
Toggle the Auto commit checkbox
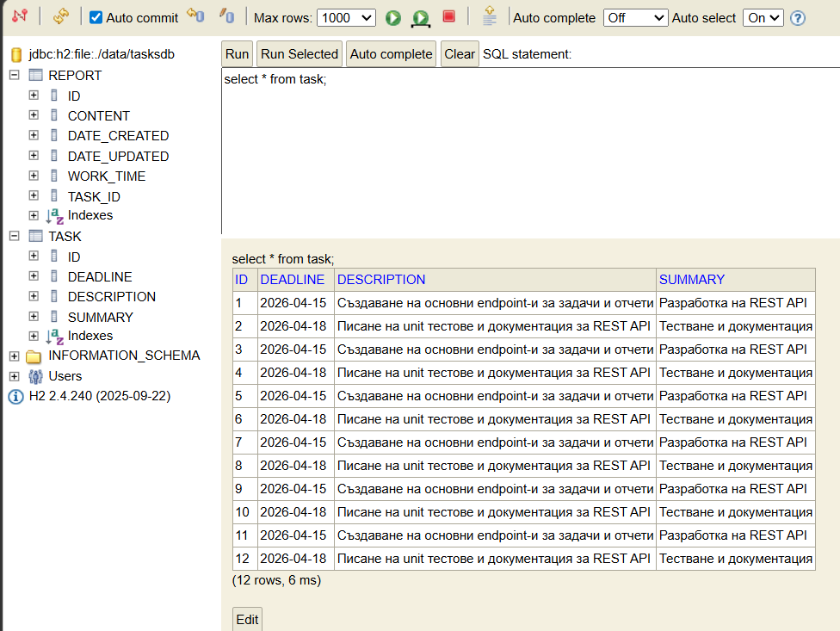(x=96, y=17)
